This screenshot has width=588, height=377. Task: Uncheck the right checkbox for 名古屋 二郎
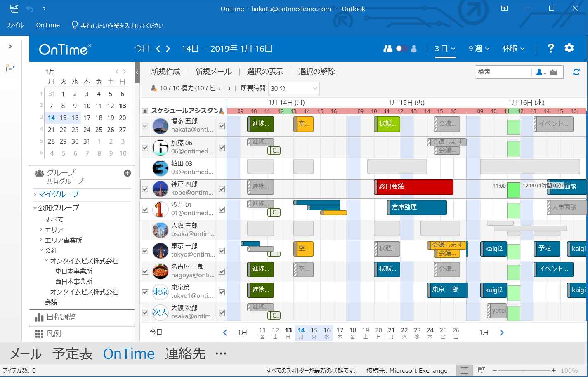pos(222,271)
